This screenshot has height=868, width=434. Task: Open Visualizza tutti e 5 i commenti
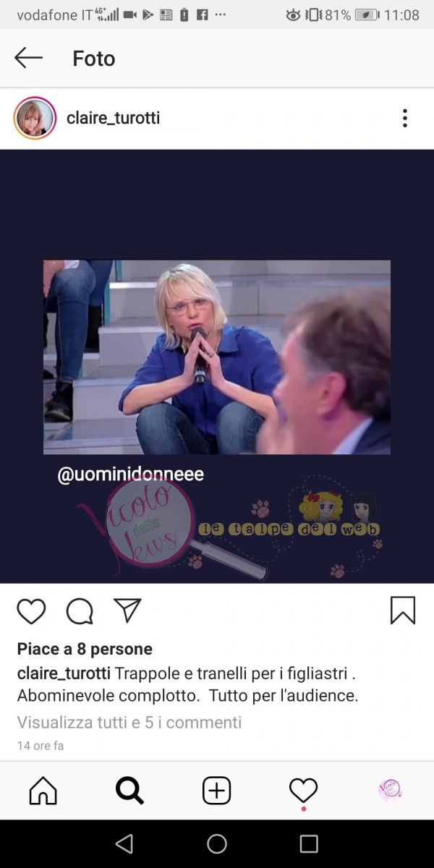coord(129,722)
